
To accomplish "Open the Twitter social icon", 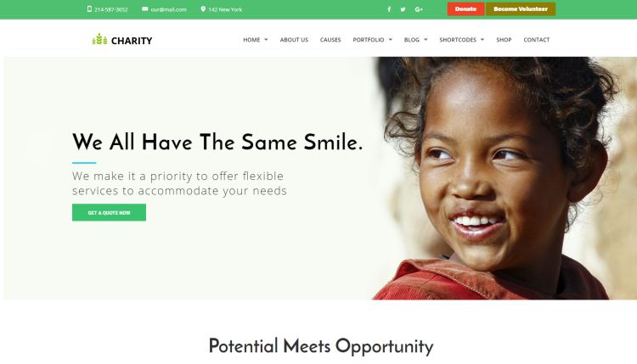I will click(403, 9).
